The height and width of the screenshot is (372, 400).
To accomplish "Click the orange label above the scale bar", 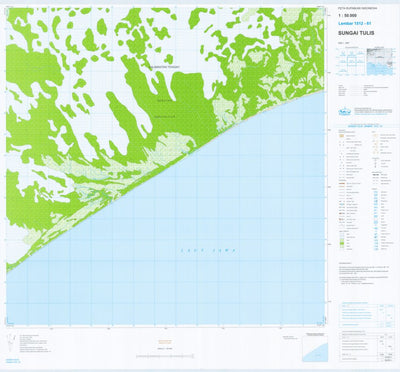I will click(165, 341).
